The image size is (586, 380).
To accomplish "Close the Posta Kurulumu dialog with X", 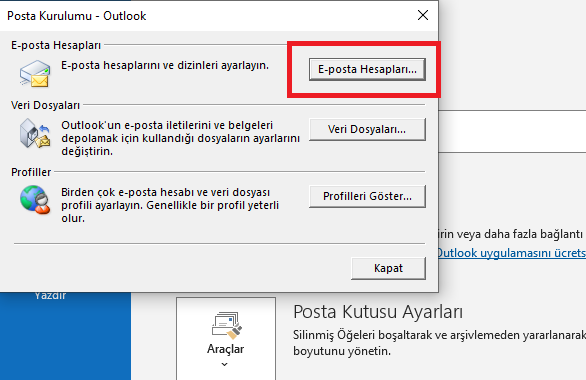I will (x=423, y=15).
